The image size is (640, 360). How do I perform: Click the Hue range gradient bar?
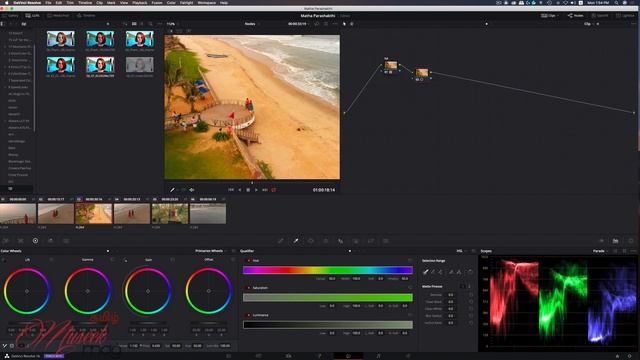328,270
